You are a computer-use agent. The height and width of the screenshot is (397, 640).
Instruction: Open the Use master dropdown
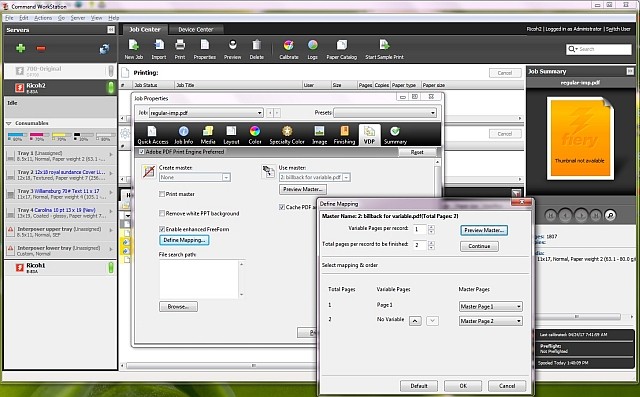pos(315,177)
